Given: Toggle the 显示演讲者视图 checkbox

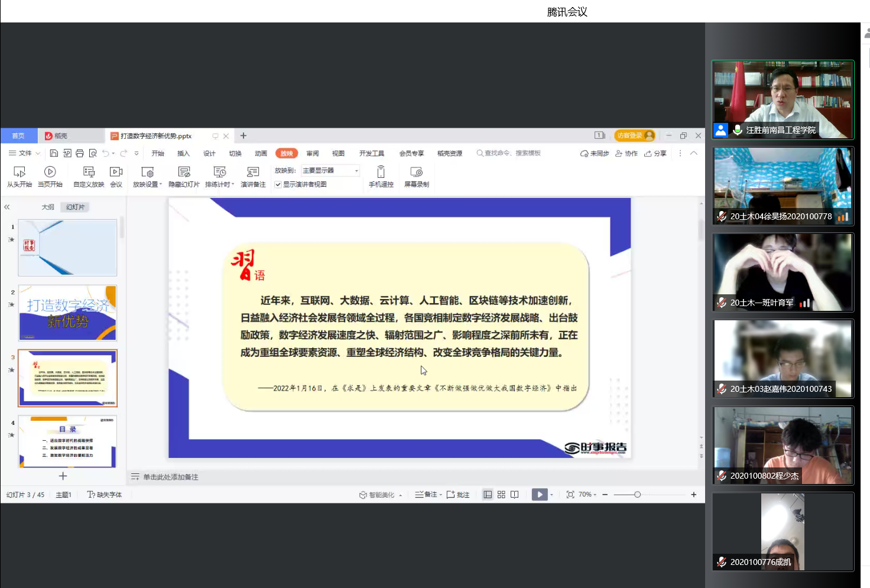Looking at the screenshot, I should click(278, 184).
